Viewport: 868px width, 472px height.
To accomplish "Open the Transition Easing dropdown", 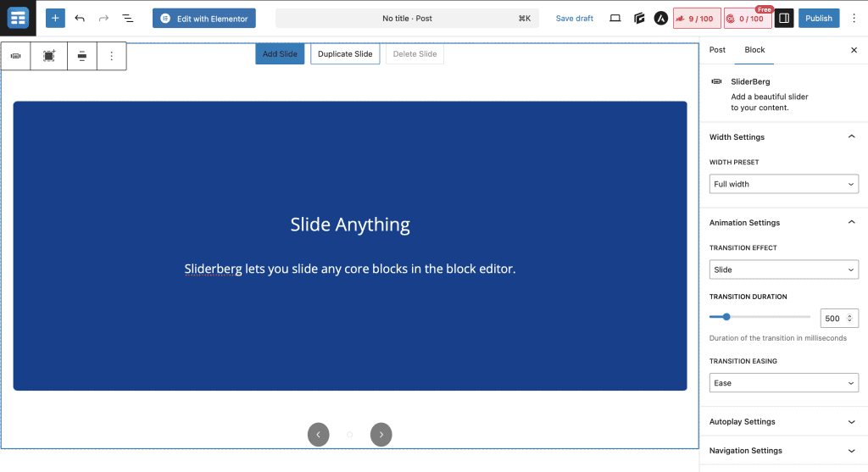I will (x=783, y=383).
